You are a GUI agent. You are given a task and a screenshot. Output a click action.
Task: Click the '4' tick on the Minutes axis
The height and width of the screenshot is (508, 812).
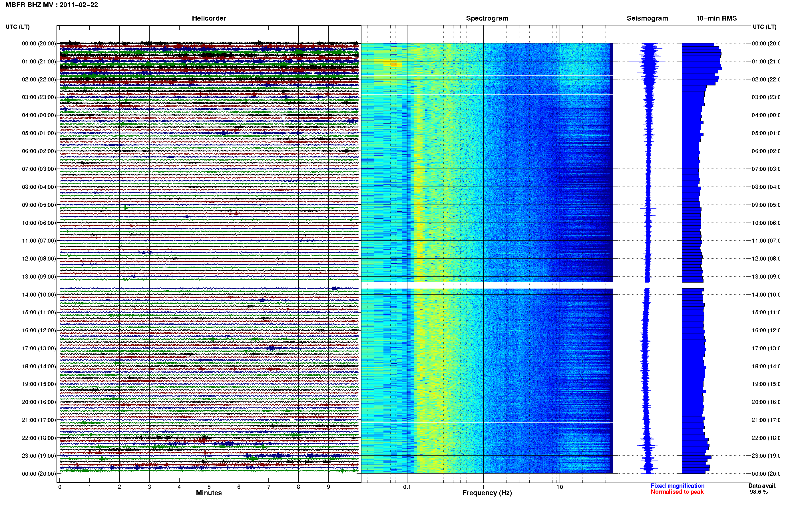[x=179, y=487]
